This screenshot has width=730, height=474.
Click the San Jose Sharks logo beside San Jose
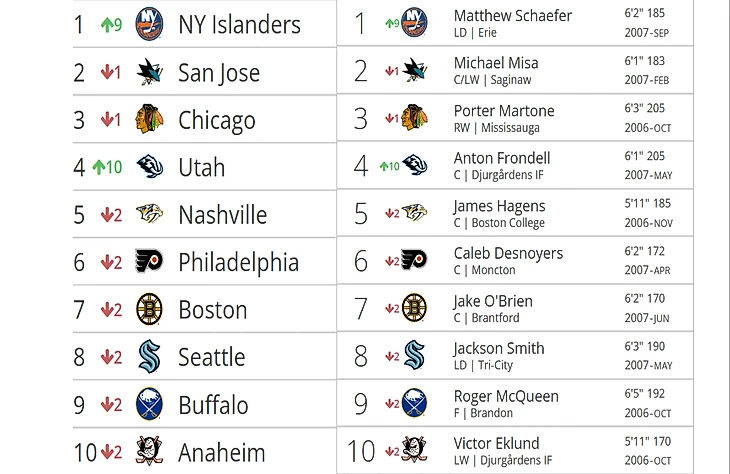point(148,72)
